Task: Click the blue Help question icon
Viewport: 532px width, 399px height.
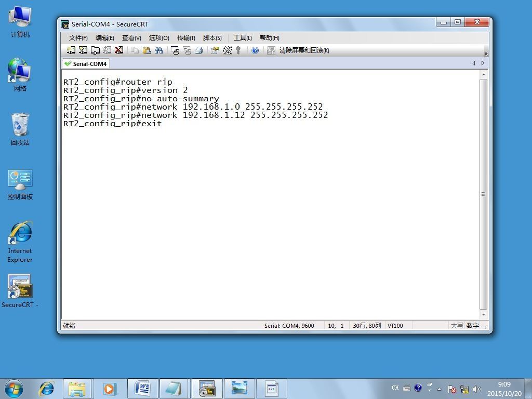Action: tap(255, 50)
